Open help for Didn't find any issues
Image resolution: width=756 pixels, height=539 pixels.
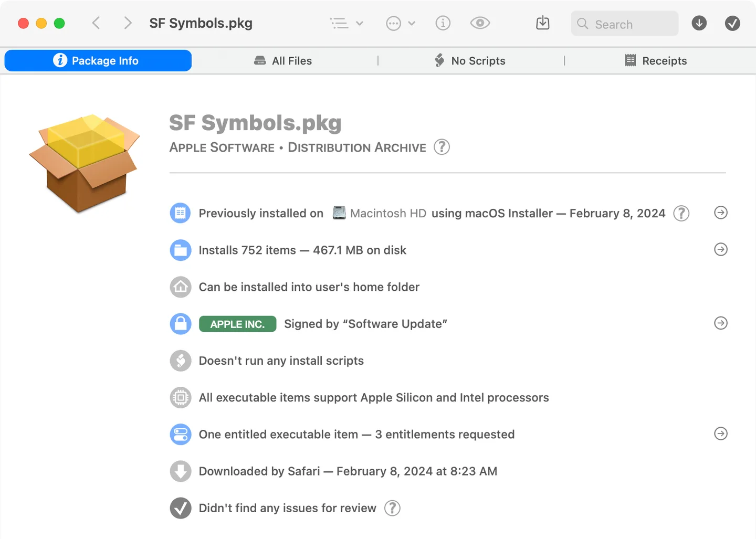[392, 508]
